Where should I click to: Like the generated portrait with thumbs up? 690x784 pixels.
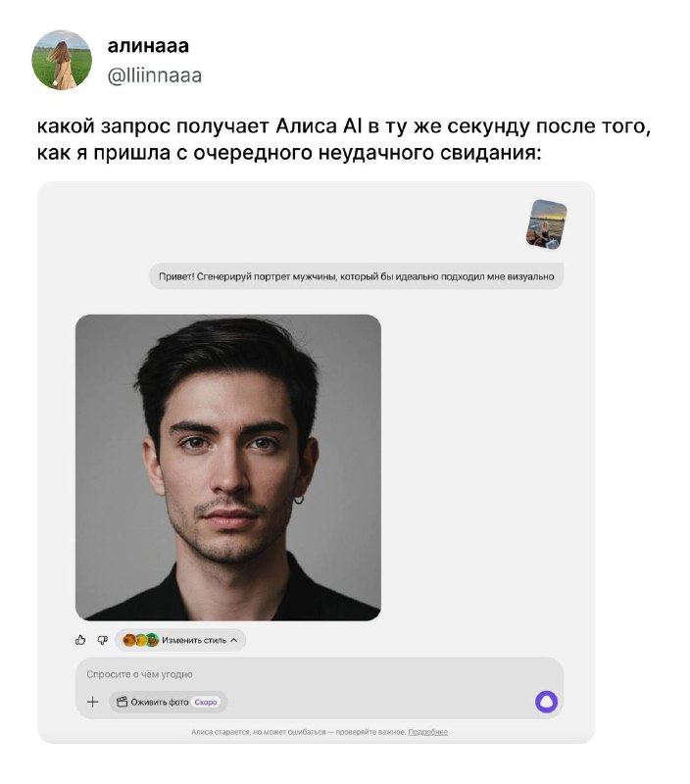80,640
